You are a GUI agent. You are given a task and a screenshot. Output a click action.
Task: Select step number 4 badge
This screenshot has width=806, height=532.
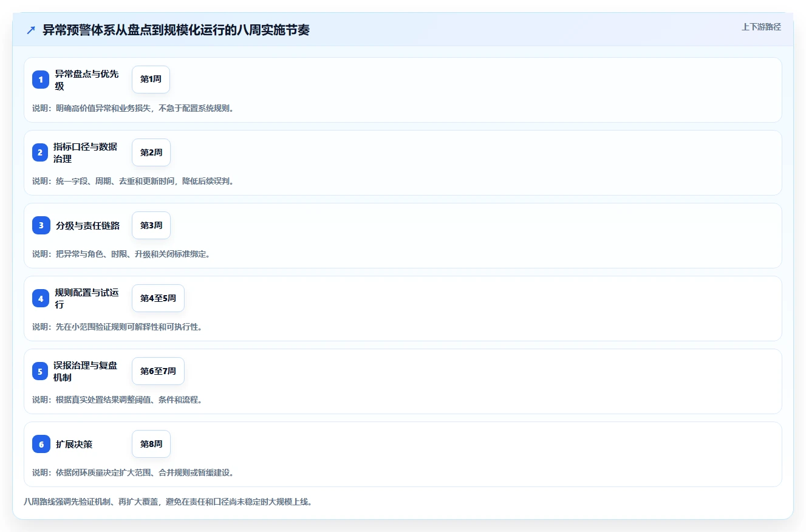coord(41,298)
